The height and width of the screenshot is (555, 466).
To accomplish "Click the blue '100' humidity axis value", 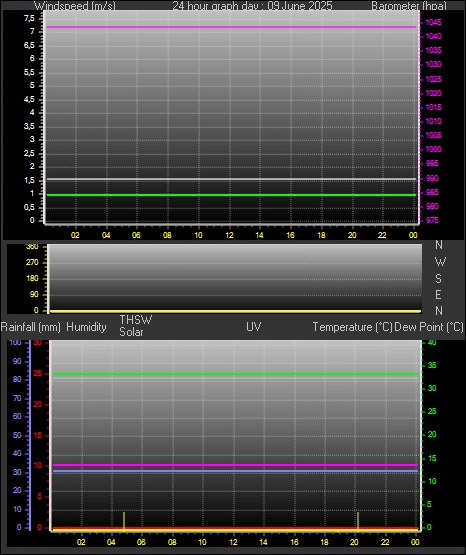I will tap(16, 343).
